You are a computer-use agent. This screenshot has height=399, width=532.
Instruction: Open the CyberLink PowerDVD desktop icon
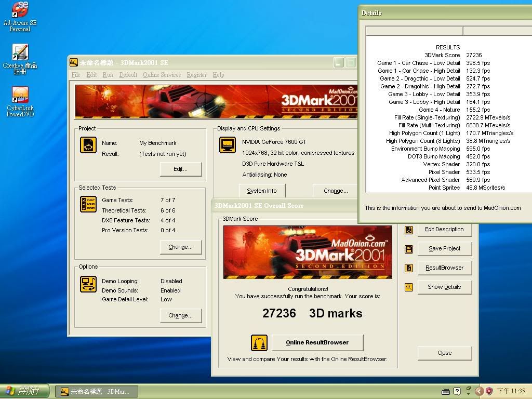click(20, 95)
